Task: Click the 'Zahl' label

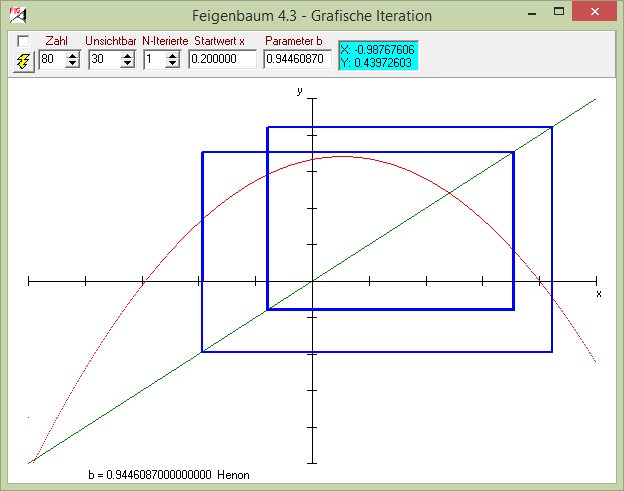Action: click(57, 41)
